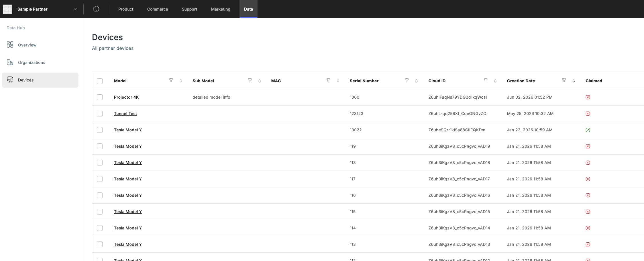Click the unclaimed icon for serial 117
This screenshot has height=261, width=644.
[x=588, y=179]
